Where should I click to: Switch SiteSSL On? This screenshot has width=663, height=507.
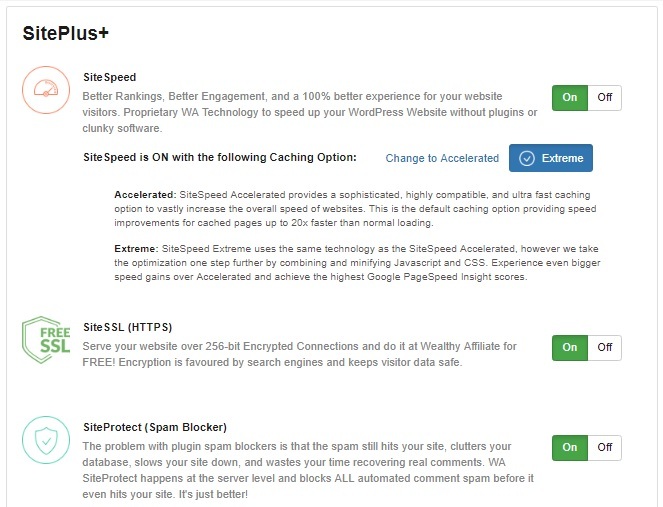570,348
